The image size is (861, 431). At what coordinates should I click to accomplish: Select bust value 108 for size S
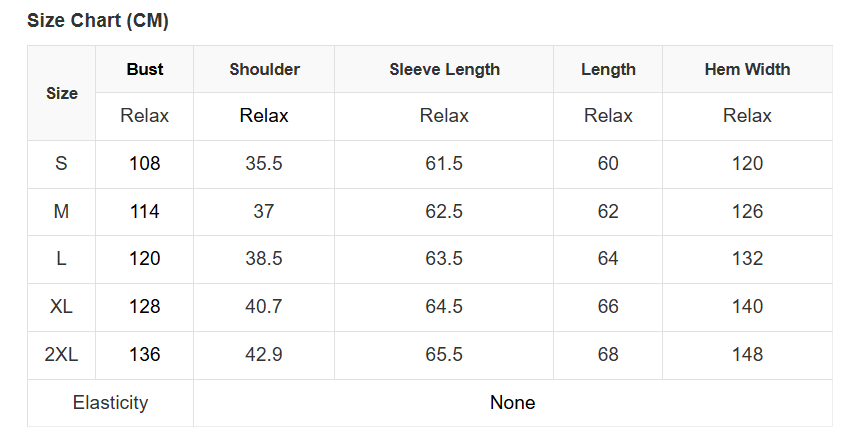pos(145,164)
